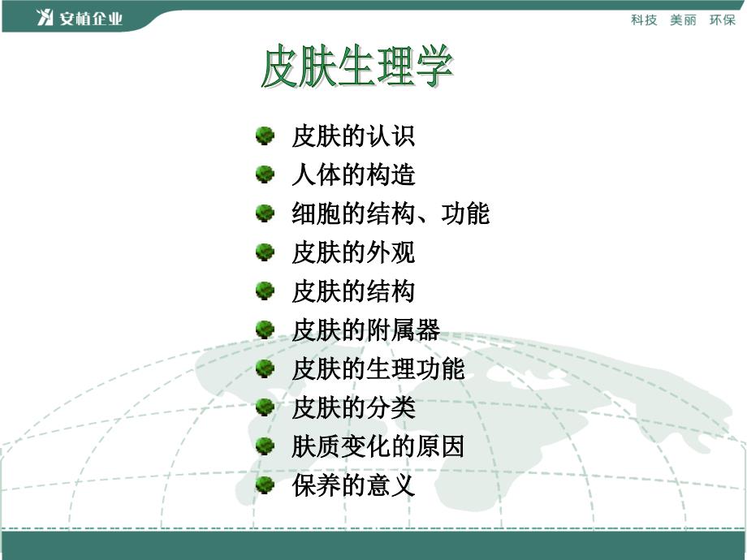
Task: Click the word 美丽 in the header
Action: (683, 20)
